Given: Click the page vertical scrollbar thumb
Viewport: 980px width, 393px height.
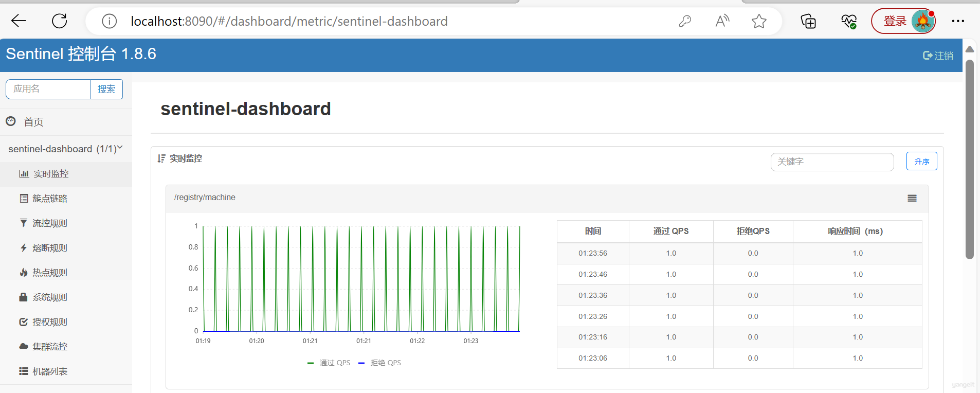Looking at the screenshot, I should pos(970,159).
